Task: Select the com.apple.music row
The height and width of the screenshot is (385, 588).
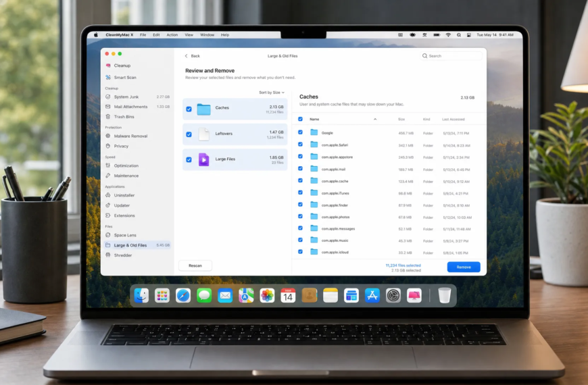Action: [388, 240]
